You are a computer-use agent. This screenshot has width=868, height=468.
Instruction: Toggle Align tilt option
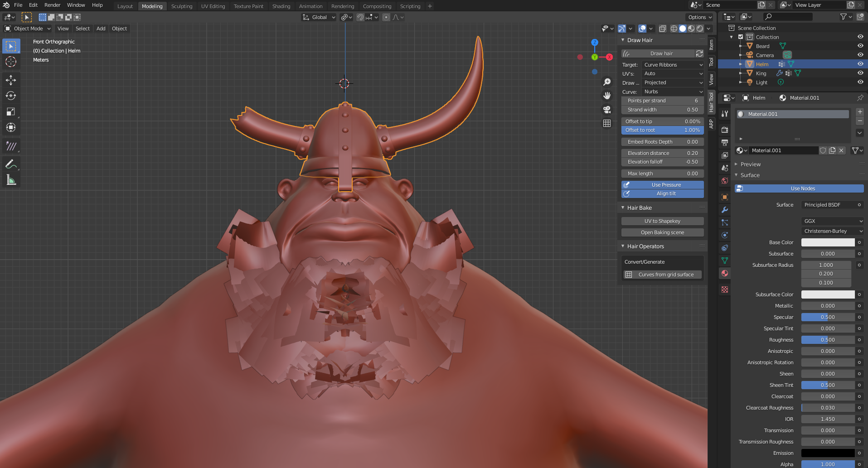[662, 193]
